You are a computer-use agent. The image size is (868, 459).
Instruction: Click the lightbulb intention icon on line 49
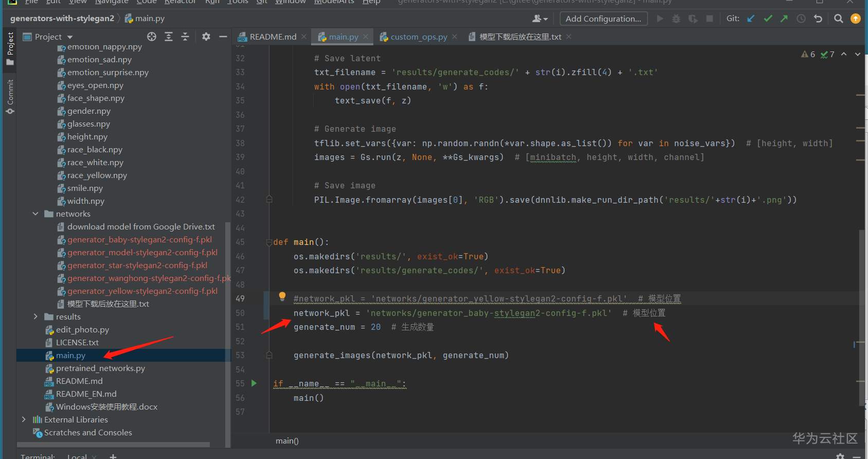coord(282,296)
